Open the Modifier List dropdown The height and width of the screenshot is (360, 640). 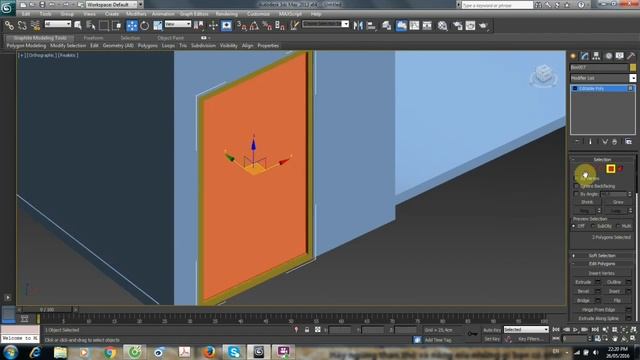[603, 78]
